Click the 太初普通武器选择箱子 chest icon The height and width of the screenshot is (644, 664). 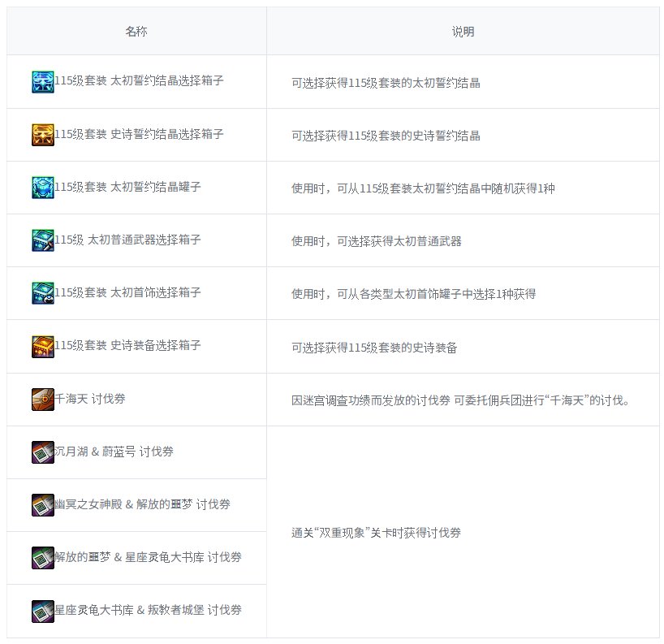(x=43, y=240)
